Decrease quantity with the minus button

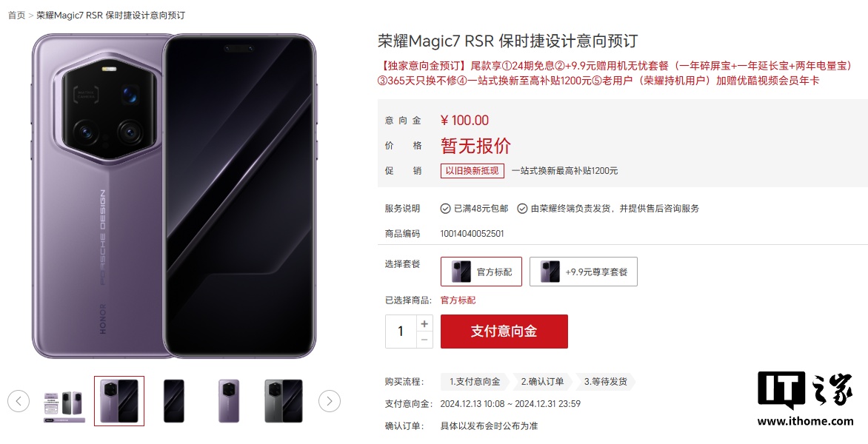[424, 340]
